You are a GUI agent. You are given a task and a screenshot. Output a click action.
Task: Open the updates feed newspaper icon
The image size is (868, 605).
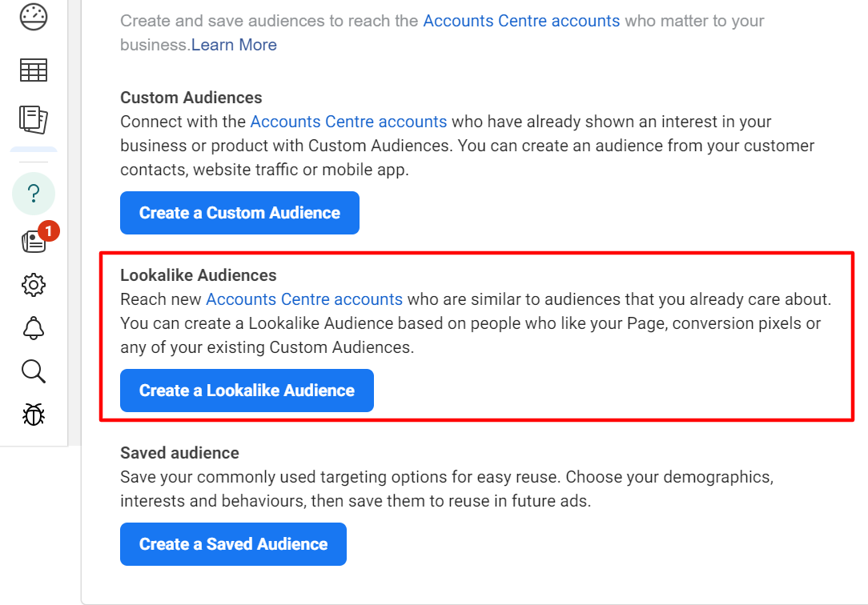[x=33, y=241]
